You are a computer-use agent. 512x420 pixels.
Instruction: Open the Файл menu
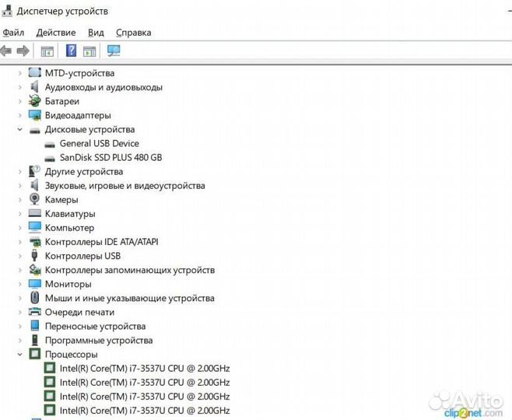tap(13, 33)
